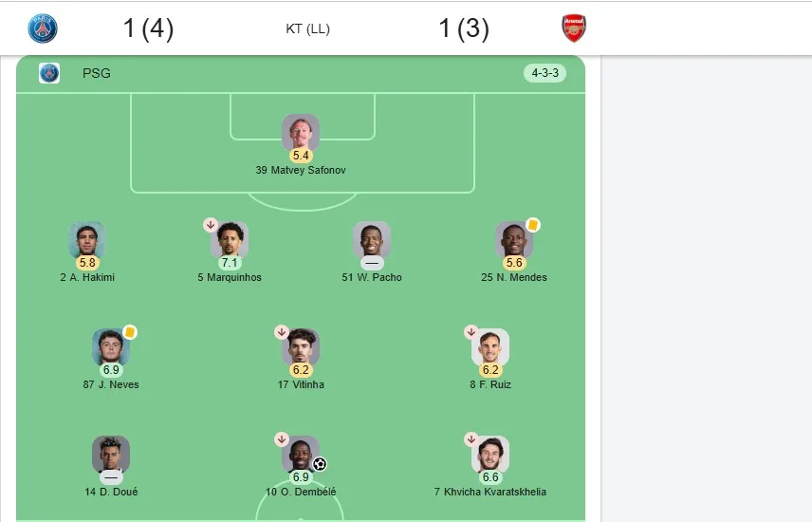Click the substitution arrow on Kvaratskhelia
The height and width of the screenshot is (522, 812).
pyautogui.click(x=471, y=439)
